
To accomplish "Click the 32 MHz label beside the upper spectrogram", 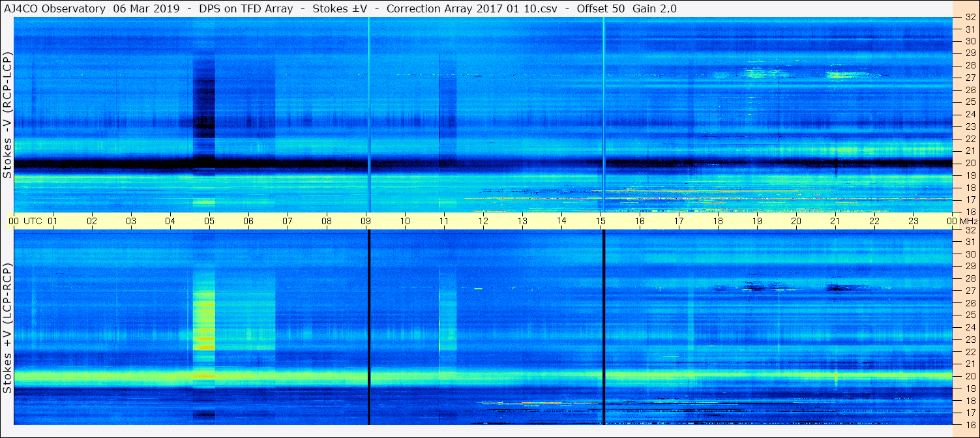I will [x=970, y=17].
